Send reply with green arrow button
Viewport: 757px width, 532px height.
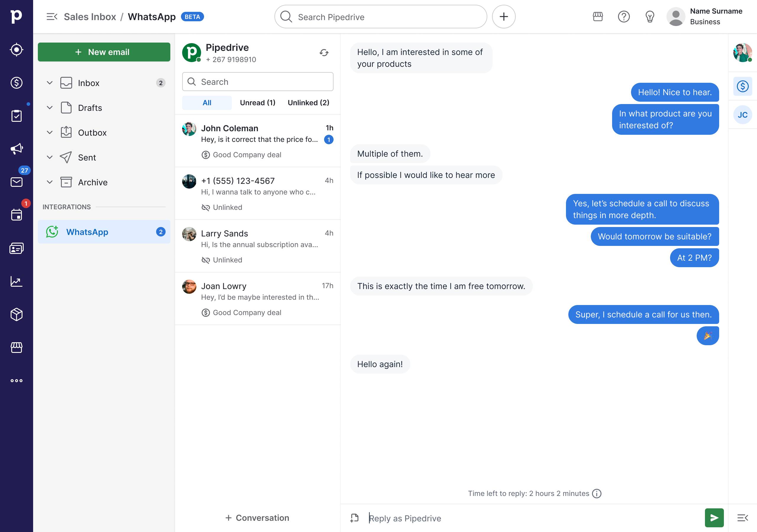[714, 518]
